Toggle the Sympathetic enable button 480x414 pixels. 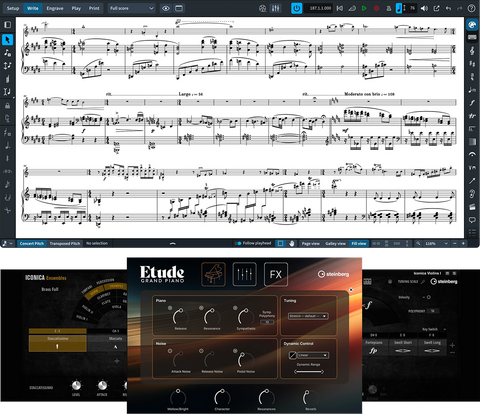pos(235,308)
